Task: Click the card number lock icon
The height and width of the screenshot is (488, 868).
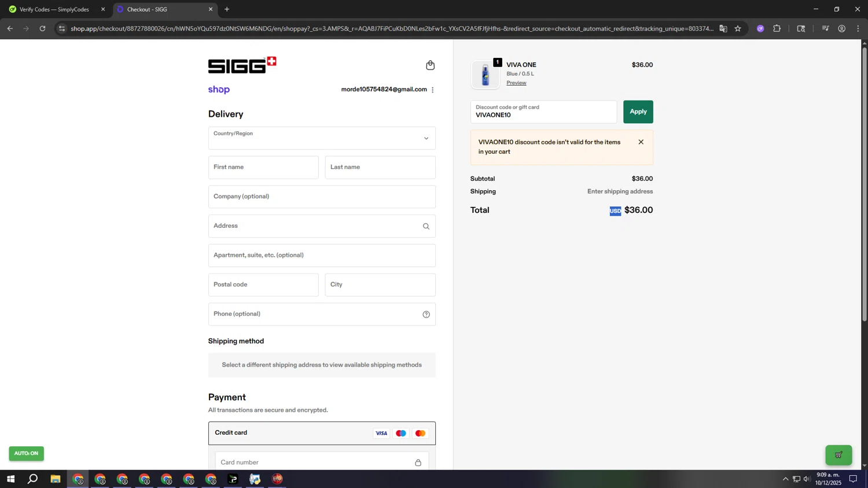Action: [418, 463]
